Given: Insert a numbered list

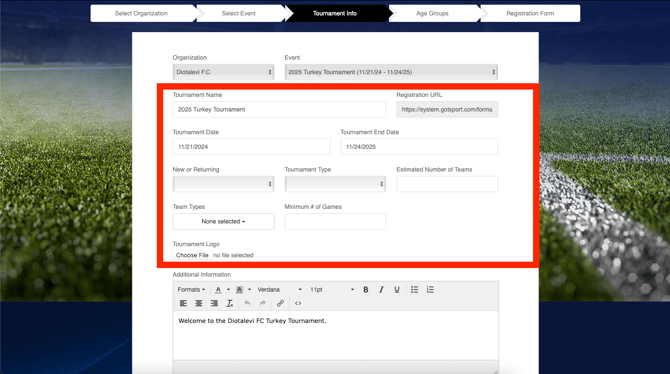Looking at the screenshot, I should (x=430, y=290).
